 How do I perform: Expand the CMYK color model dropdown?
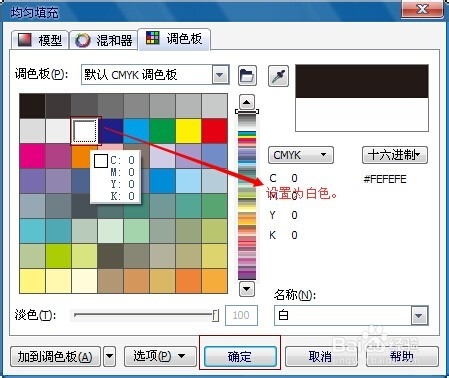point(301,155)
